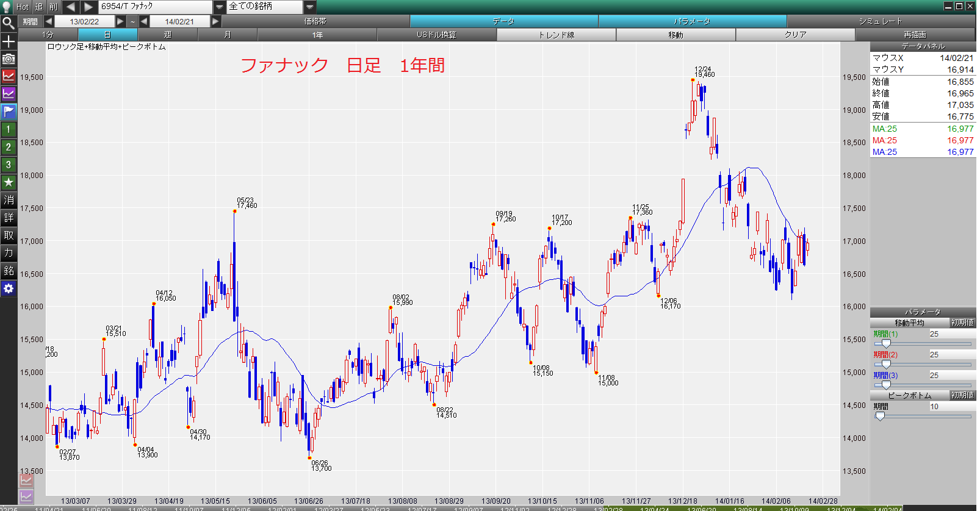Image resolution: width=980 pixels, height=511 pixels.
Task: Click the magnifier search icon
Action: coord(9,23)
